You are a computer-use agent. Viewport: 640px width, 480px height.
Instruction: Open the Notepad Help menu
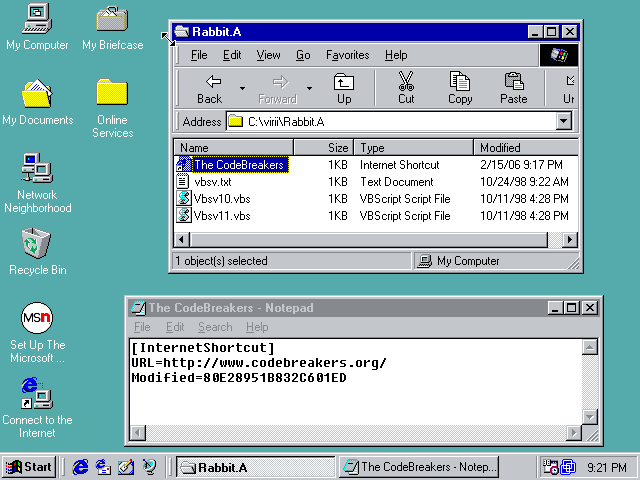(x=257, y=327)
